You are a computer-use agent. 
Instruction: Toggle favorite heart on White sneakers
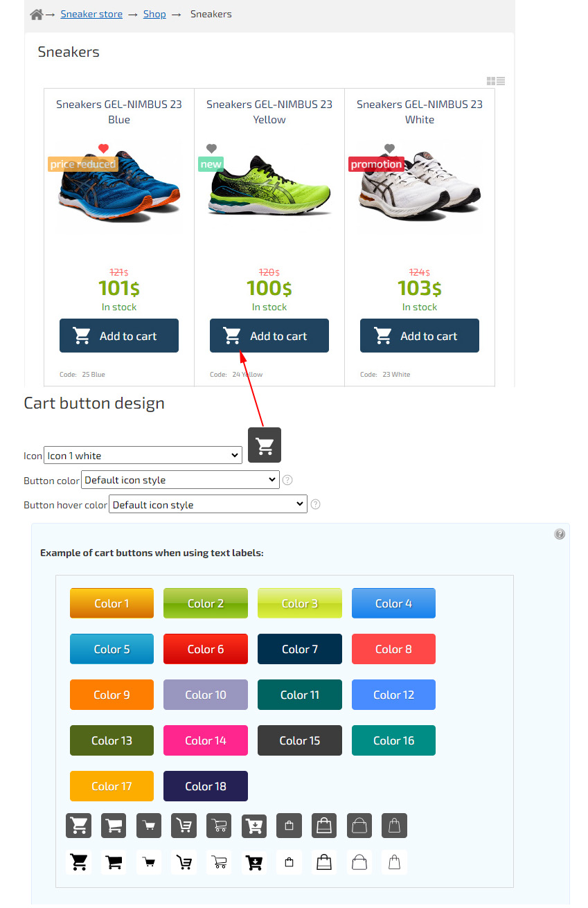(389, 148)
